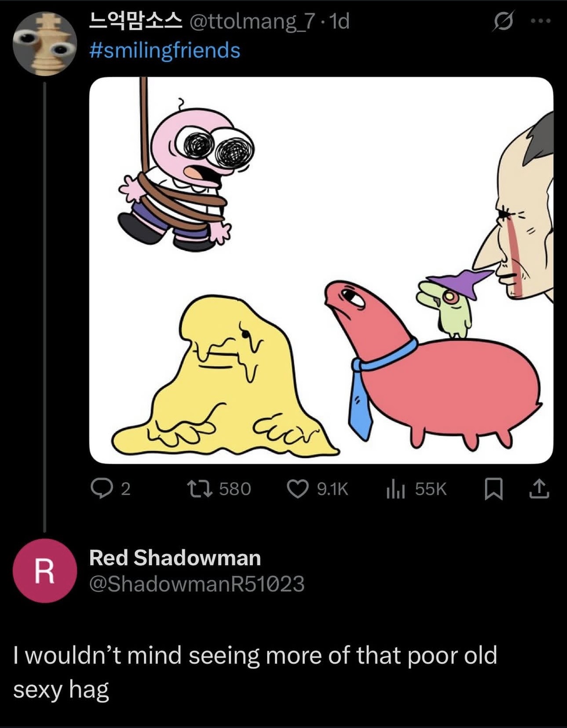
Task: Click the Grok slash circle icon
Action: click(502, 21)
